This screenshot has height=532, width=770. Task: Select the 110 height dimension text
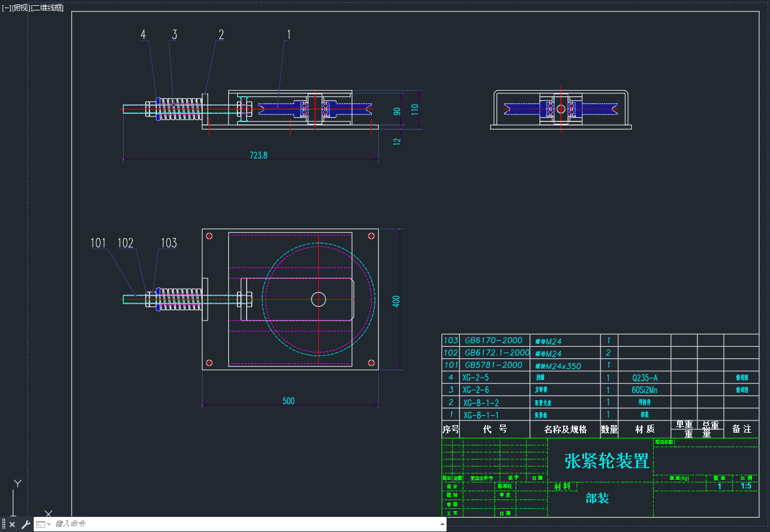415,109
